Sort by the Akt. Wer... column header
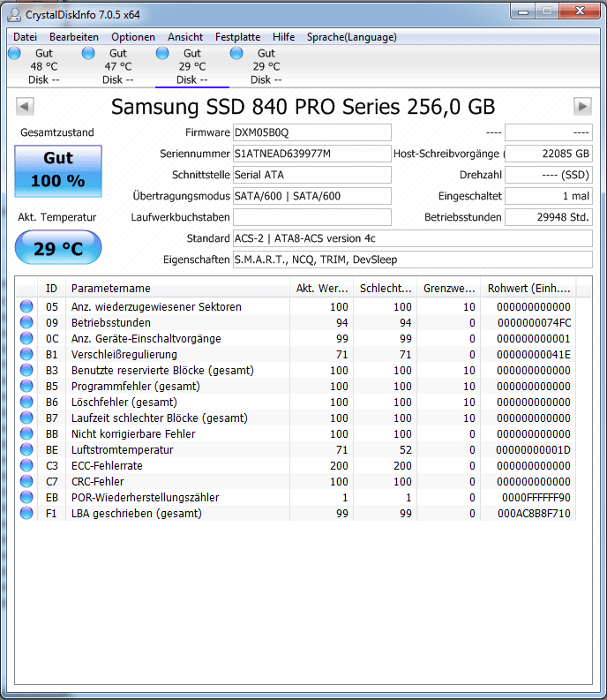 321,289
